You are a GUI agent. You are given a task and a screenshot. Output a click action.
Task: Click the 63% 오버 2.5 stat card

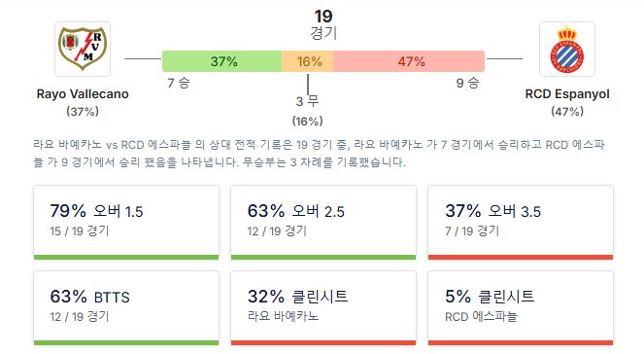point(323,223)
